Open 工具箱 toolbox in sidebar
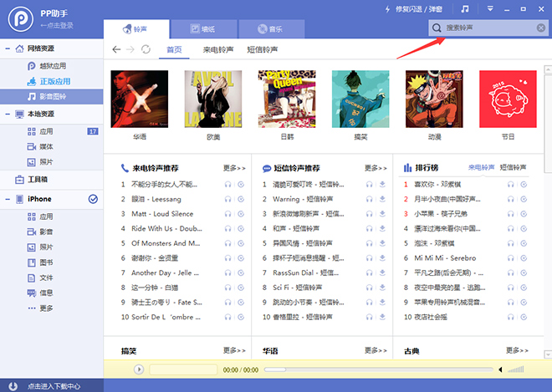This screenshot has width=552, height=392. 38,180
